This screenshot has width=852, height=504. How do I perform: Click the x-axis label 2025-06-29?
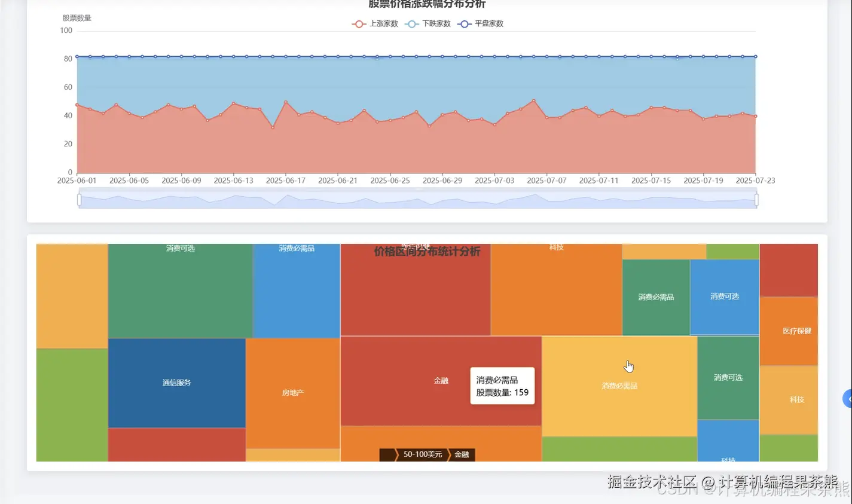442,181
